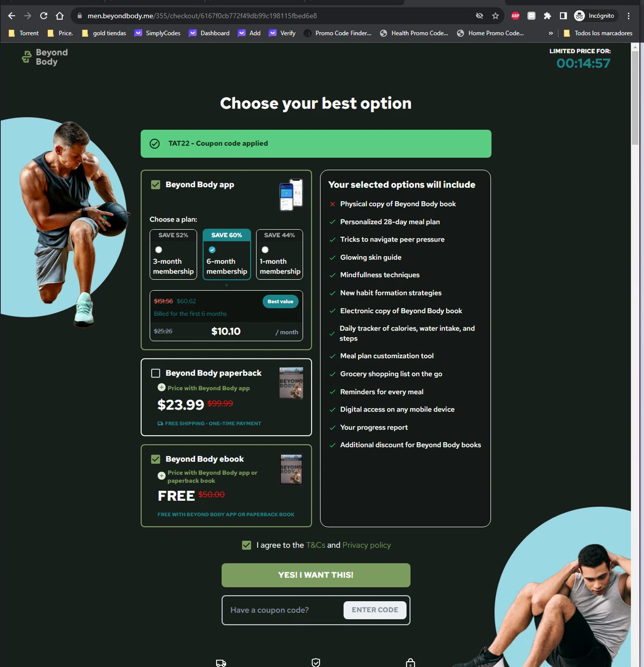Click the $23.99 paperback price
This screenshot has width=644, height=667.
[x=181, y=405]
